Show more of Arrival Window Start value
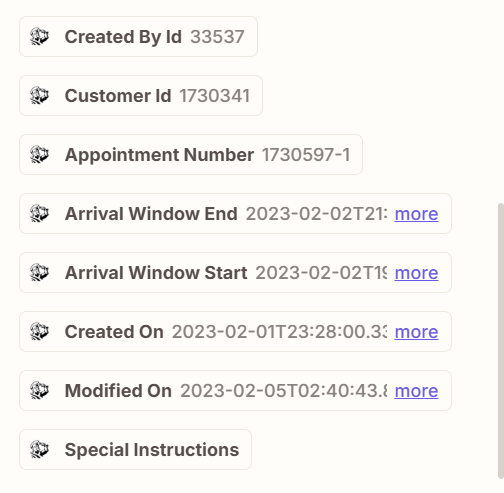This screenshot has height=493, width=504. click(x=416, y=273)
